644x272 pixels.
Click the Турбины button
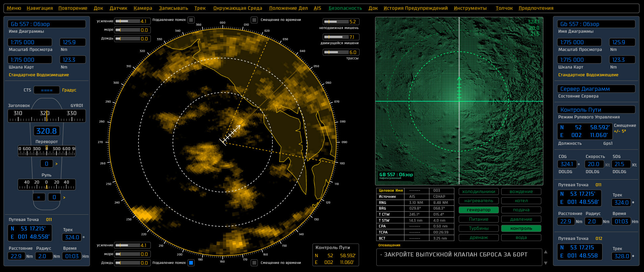[479, 228]
